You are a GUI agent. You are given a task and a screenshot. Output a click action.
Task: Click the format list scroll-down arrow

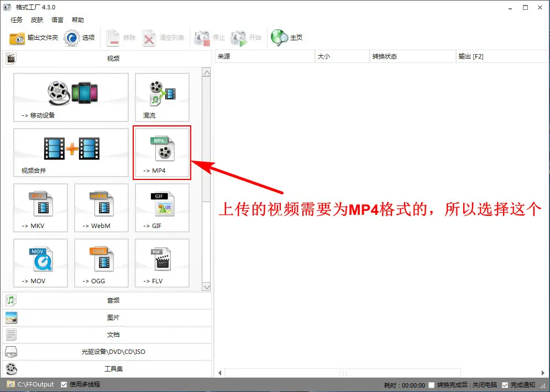(x=206, y=287)
